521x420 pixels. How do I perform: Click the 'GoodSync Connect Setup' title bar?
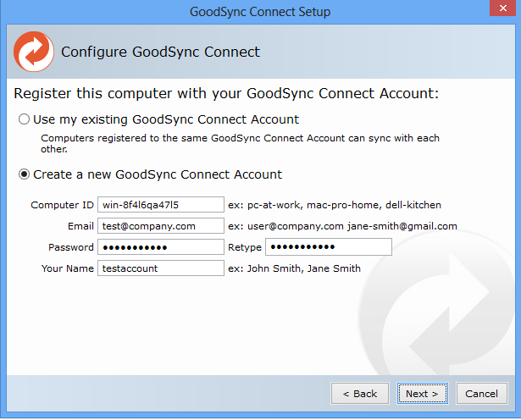260,12
